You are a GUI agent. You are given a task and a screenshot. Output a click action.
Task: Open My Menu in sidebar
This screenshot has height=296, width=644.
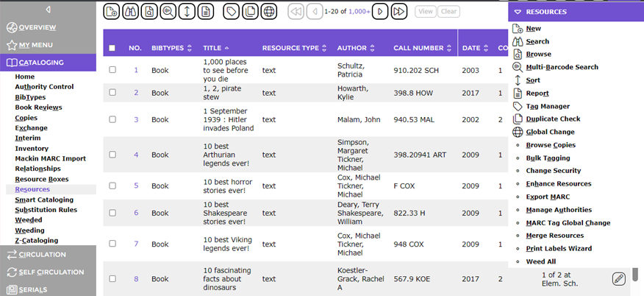pyautogui.click(x=48, y=45)
